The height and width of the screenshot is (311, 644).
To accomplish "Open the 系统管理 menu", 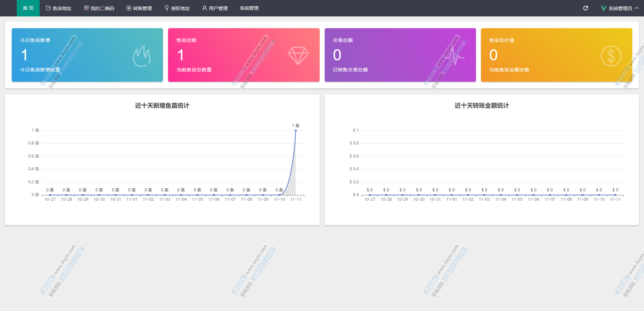I will point(249,8).
